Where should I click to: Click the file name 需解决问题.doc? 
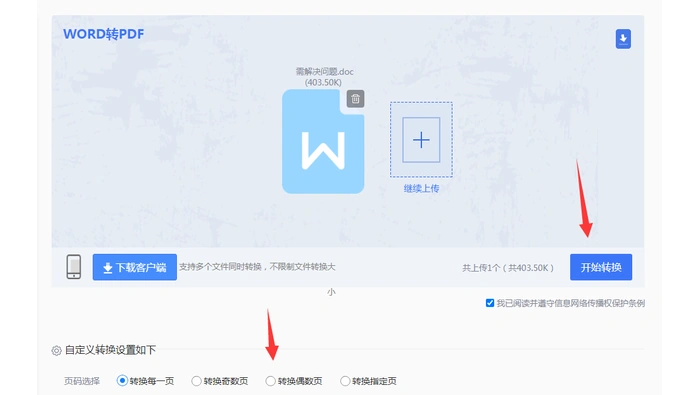pyautogui.click(x=325, y=71)
